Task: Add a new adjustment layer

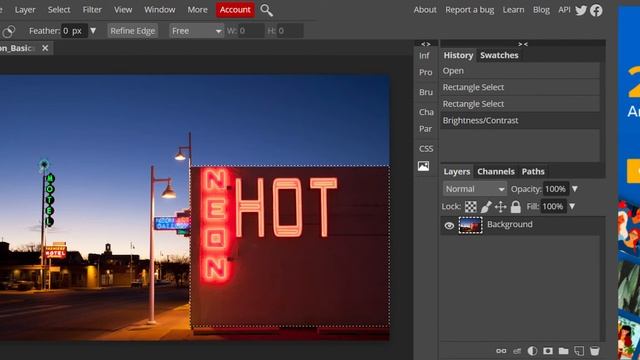Action: (x=532, y=351)
